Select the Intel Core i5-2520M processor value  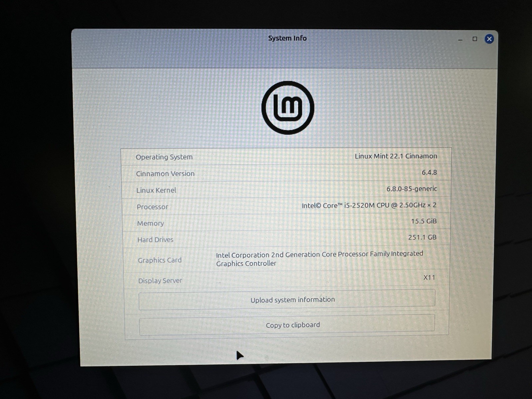(x=369, y=205)
